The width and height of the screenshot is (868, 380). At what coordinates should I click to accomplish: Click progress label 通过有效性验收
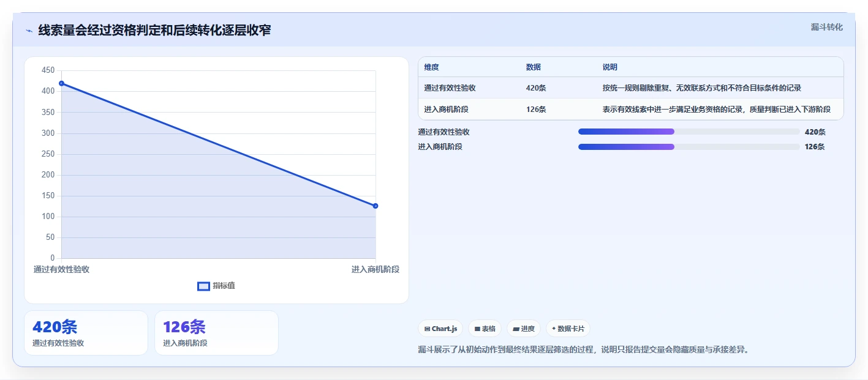444,132
